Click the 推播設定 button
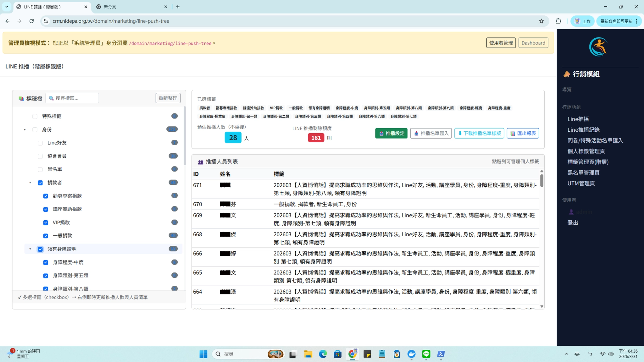Viewport: 644px width, 362px height. 391,133
